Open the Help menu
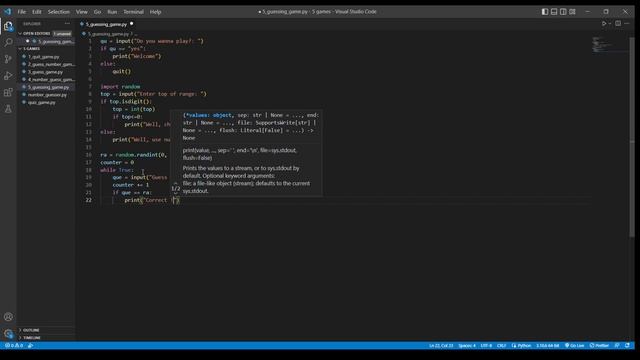The image size is (640, 360). tap(155, 12)
